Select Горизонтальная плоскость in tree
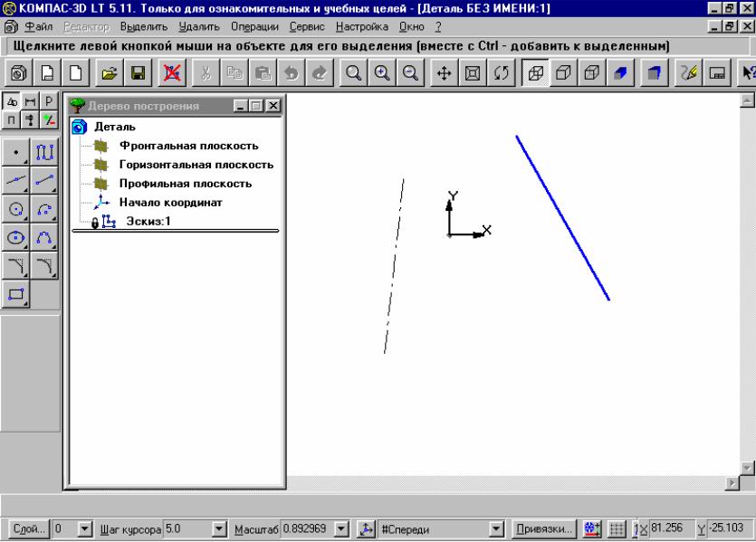 196,165
